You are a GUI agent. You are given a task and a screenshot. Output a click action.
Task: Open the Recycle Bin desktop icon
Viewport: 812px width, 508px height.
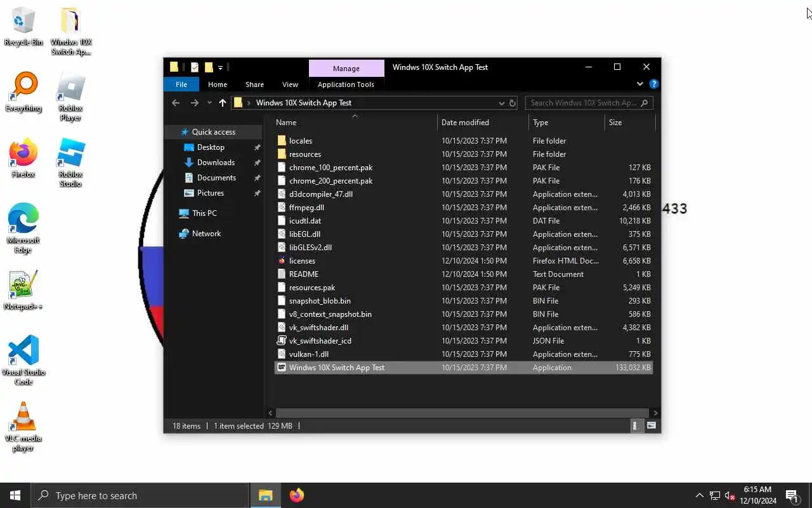tap(23, 27)
